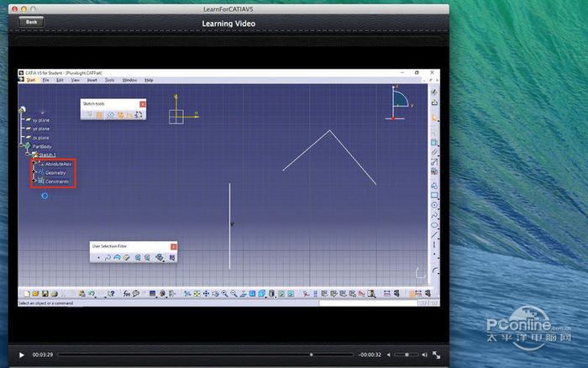Toggle Snap to Point in Sketch tools
The height and width of the screenshot is (368, 588).
tap(99, 115)
